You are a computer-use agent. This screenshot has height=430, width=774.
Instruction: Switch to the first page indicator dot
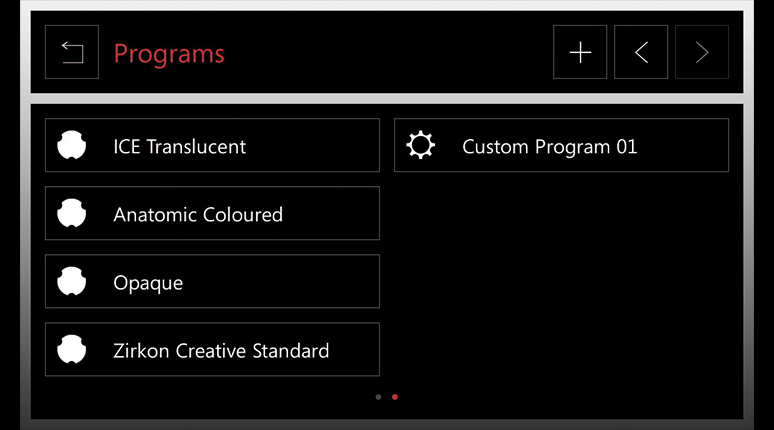(378, 397)
